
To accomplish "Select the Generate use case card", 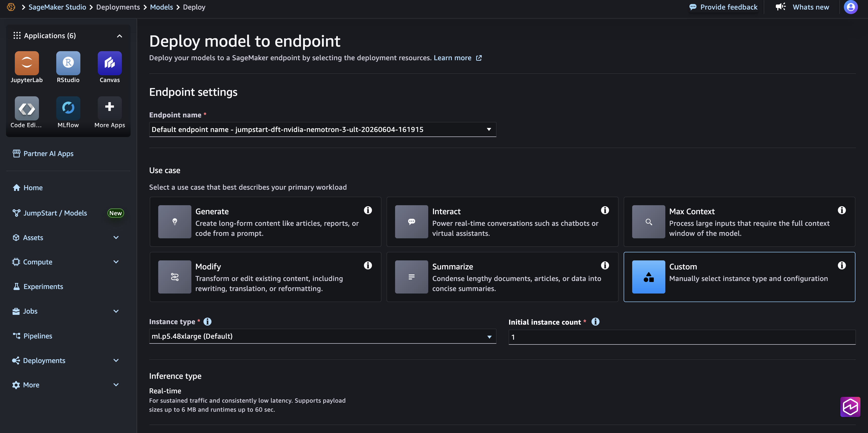I will (265, 222).
